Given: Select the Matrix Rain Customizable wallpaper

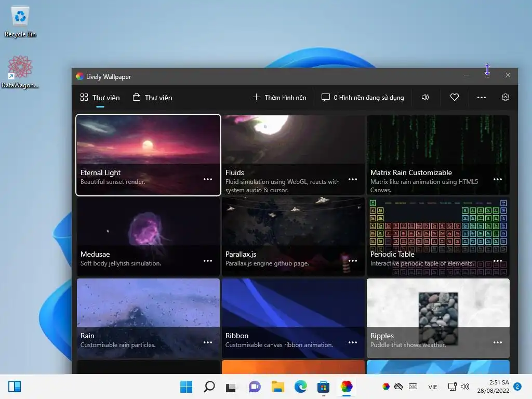Looking at the screenshot, I should (x=438, y=155).
